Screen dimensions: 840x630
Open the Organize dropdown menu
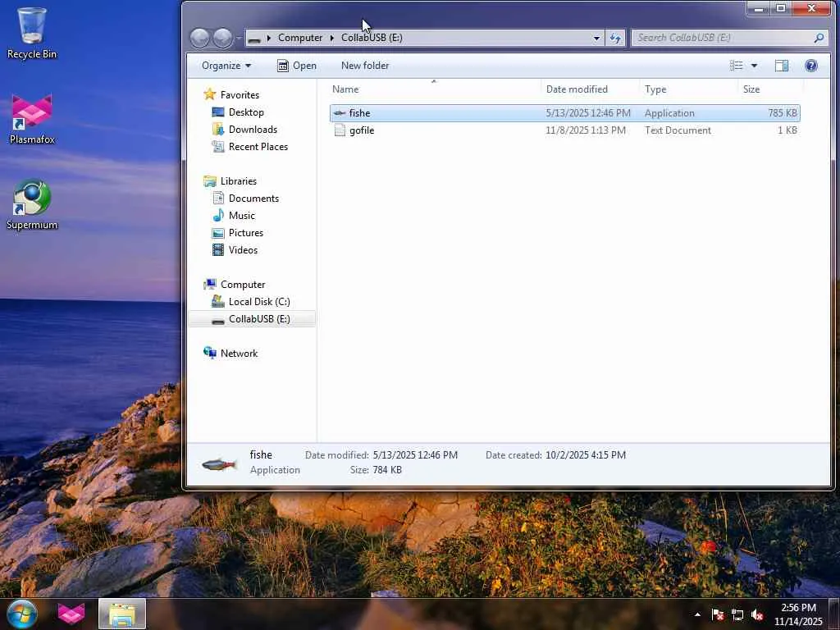coord(226,66)
